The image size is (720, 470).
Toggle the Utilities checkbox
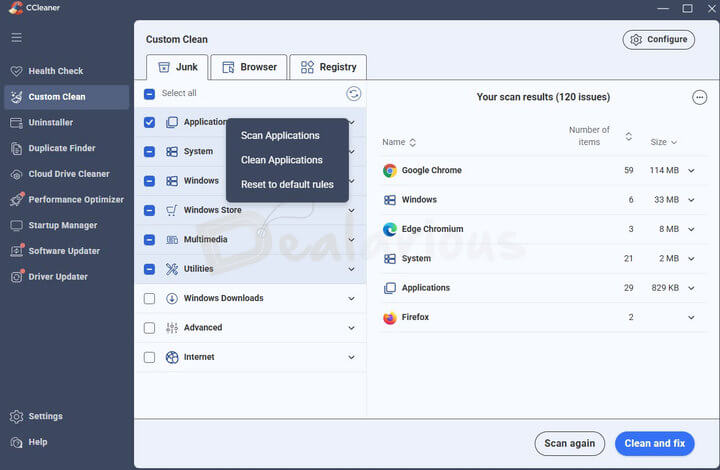tap(149, 269)
